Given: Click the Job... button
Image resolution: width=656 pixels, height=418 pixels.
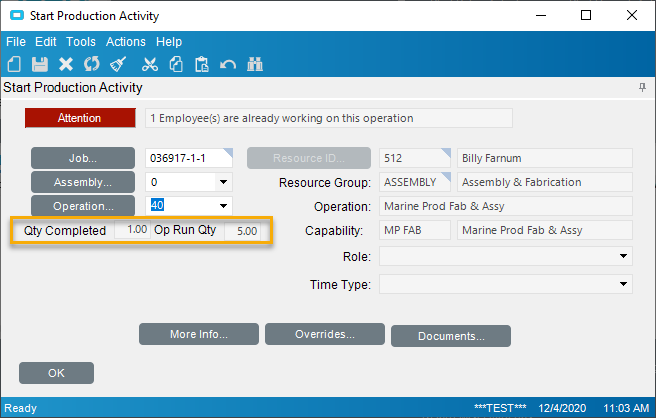Looking at the screenshot, I should coord(83,158).
